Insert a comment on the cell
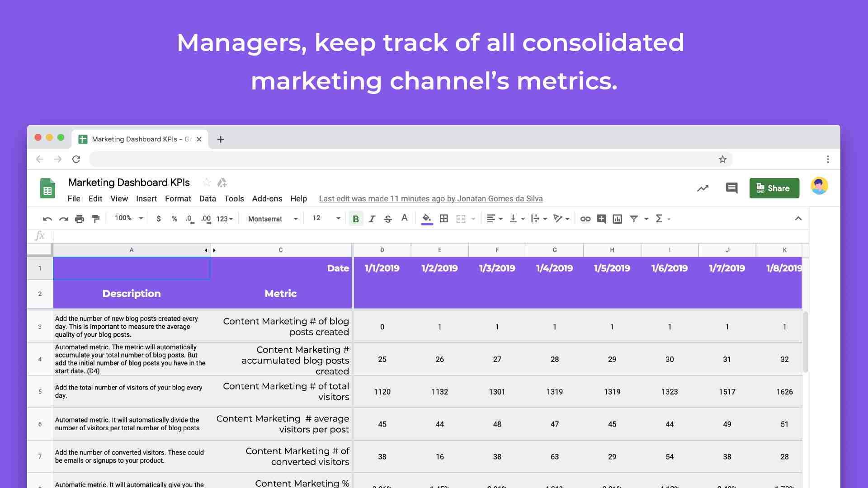The width and height of the screenshot is (868, 488). [601, 218]
